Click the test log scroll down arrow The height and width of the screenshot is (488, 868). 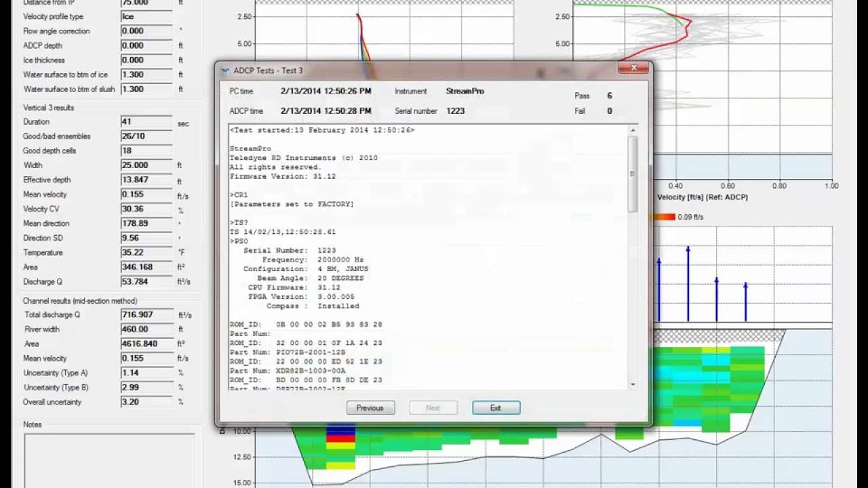click(x=633, y=385)
